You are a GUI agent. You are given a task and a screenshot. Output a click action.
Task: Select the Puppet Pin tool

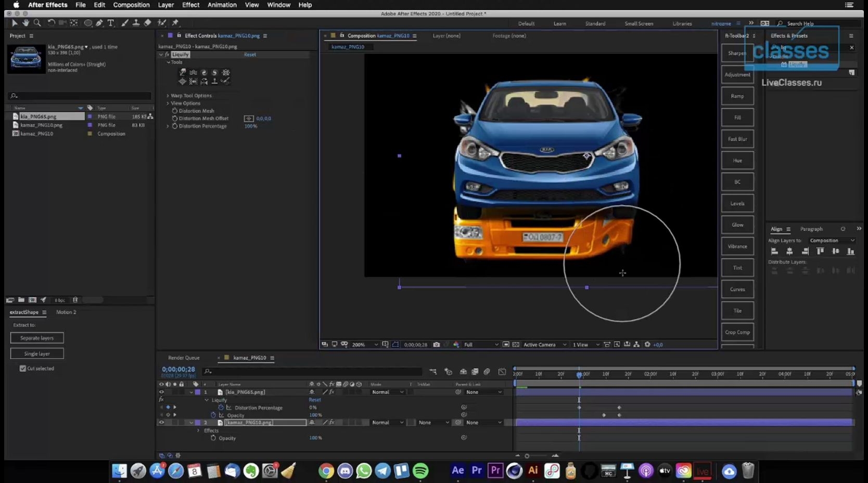coord(175,23)
